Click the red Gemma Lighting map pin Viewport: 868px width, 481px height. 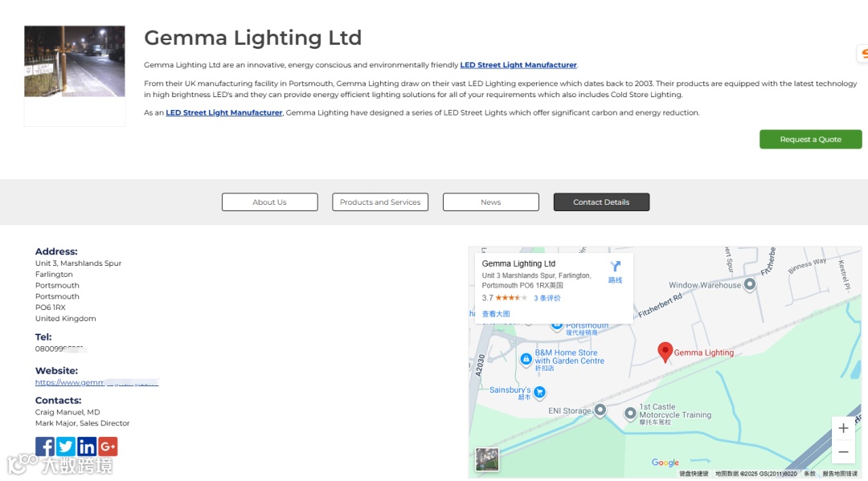click(665, 352)
